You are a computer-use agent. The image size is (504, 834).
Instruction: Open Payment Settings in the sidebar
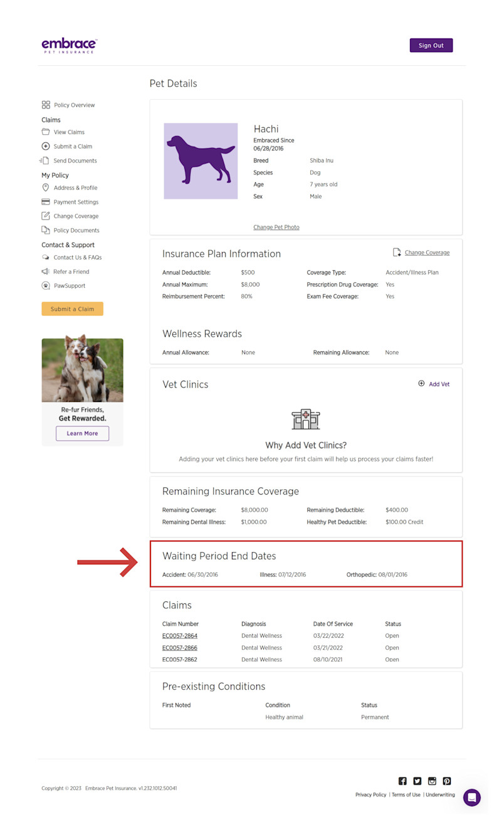coord(76,203)
